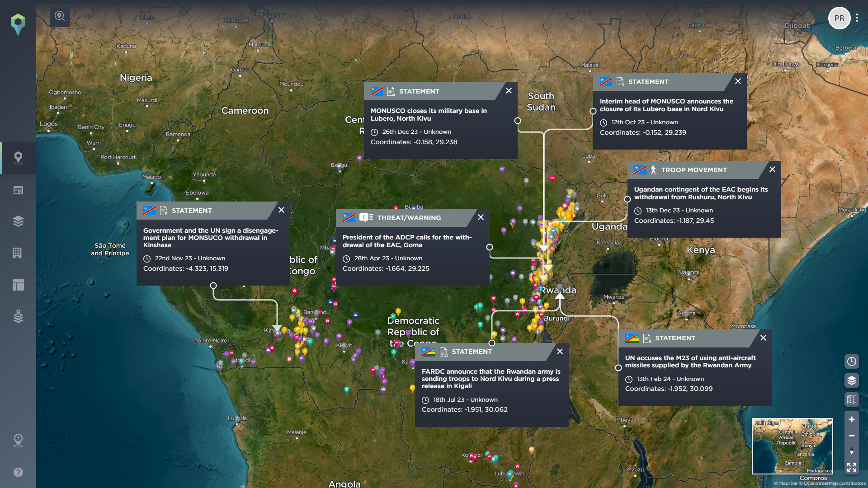Screen dimensions: 868x488
Task: Close the Government and UN disengagement card
Action: coord(281,210)
